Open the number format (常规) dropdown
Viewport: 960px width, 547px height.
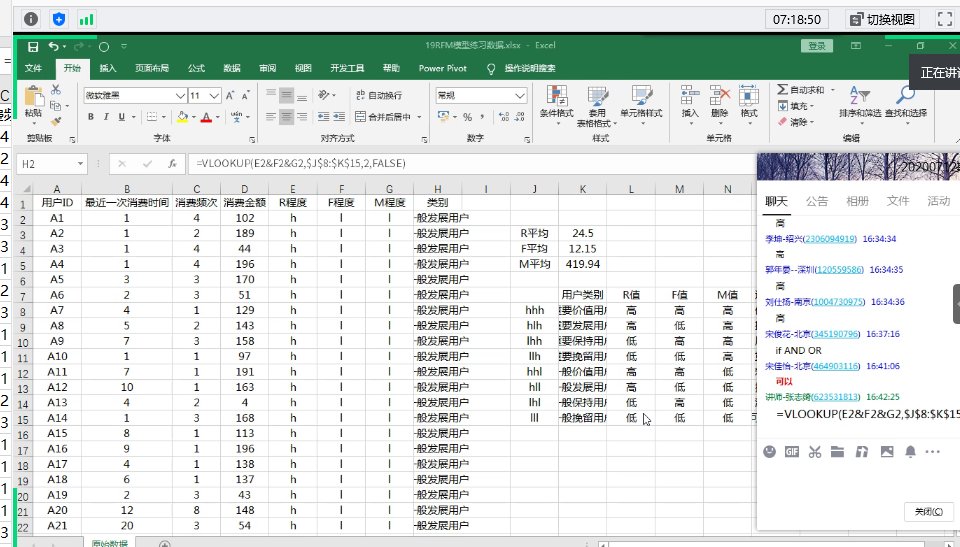tap(520, 96)
